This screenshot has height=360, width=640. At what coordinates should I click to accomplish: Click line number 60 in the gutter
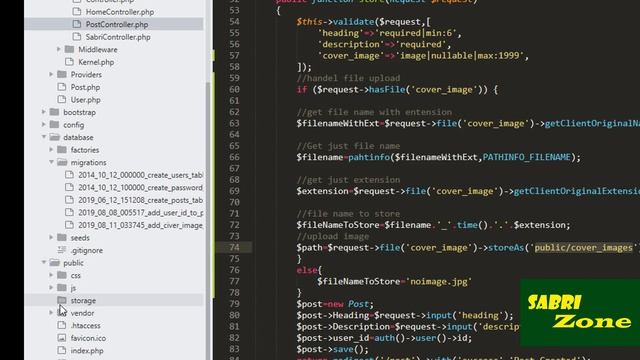[234, 89]
